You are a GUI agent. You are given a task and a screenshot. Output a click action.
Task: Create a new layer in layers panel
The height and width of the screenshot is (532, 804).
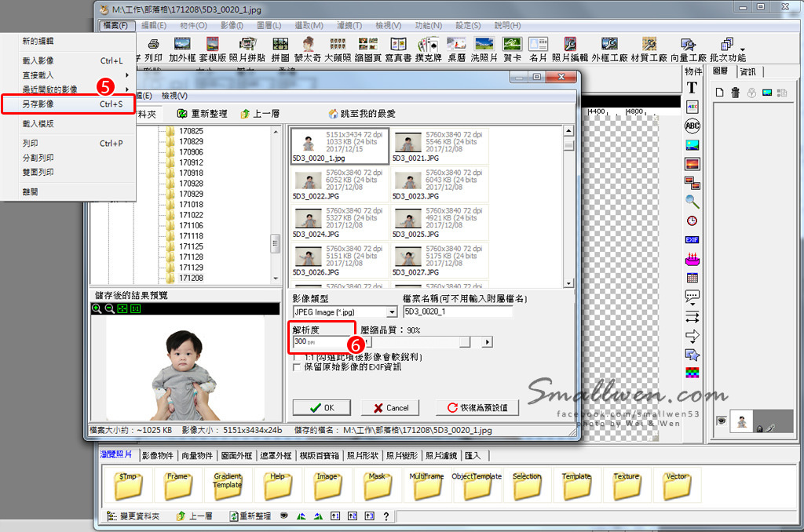[720, 93]
